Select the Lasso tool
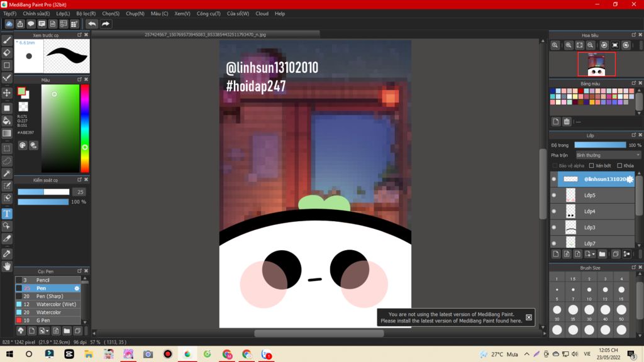644x362 pixels. tap(7, 161)
